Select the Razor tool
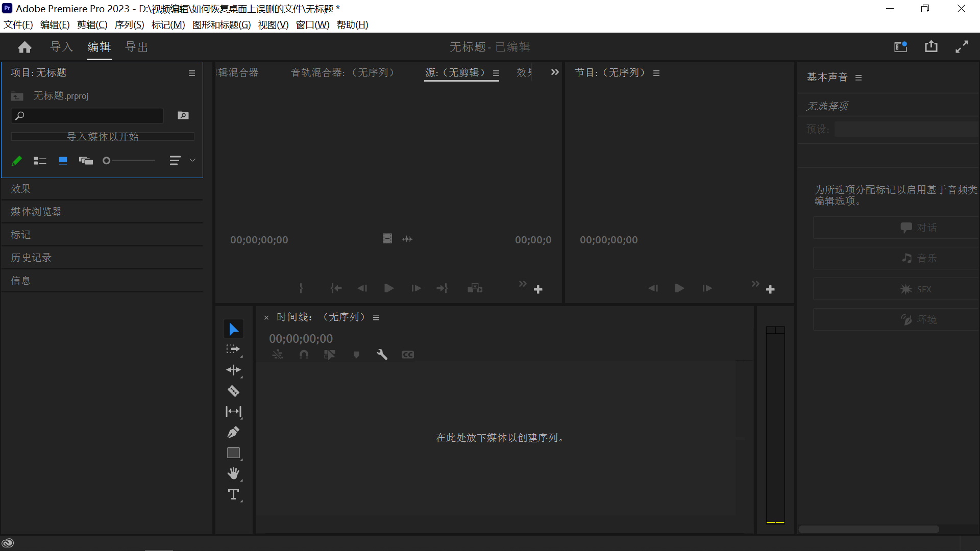 [233, 391]
